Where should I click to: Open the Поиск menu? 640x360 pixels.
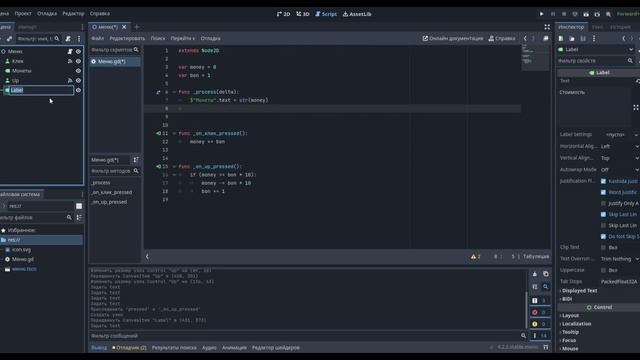click(x=158, y=38)
